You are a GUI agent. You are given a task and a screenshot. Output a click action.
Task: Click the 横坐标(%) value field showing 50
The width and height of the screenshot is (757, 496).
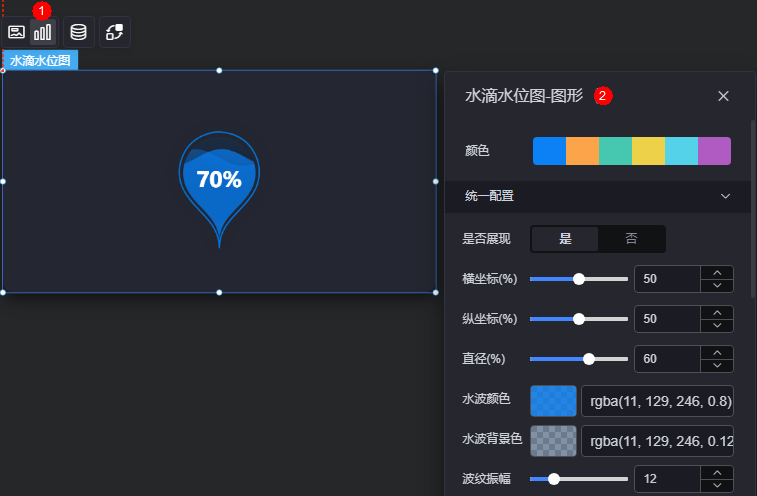tap(667, 279)
